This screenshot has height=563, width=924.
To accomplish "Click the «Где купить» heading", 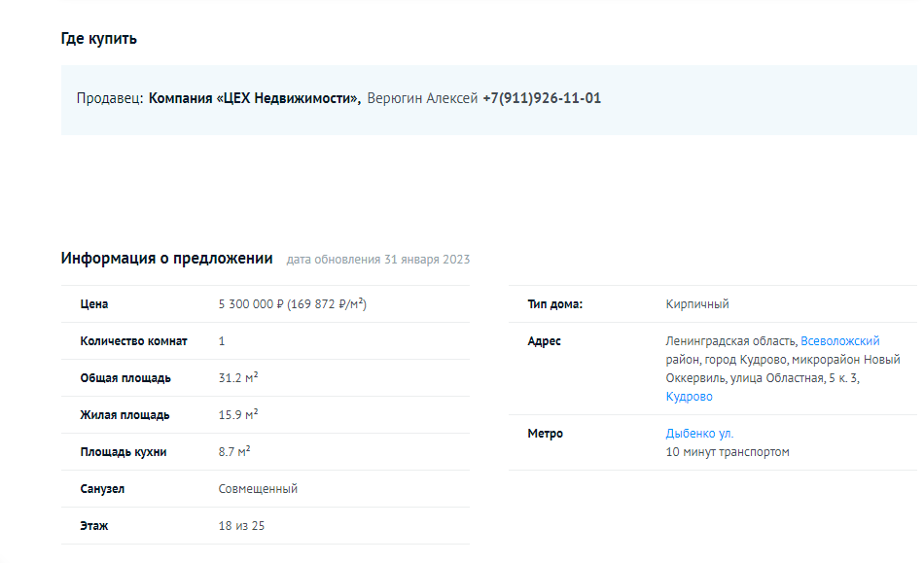I will click(x=98, y=39).
